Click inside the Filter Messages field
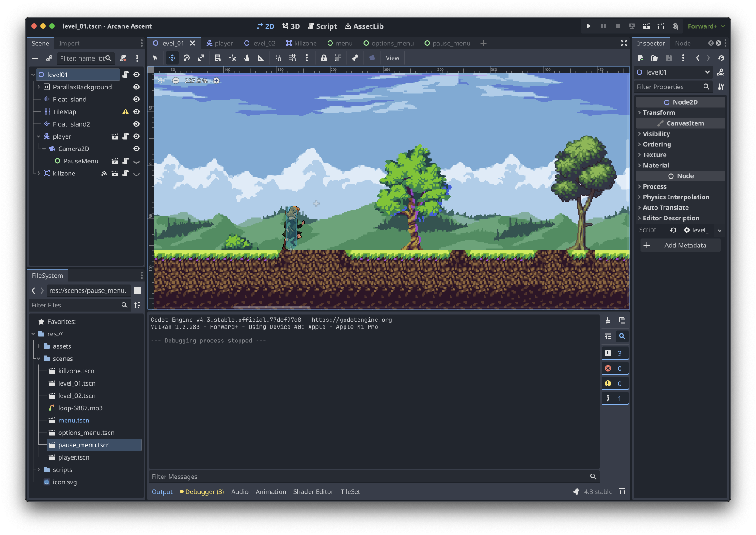This screenshot has width=756, height=535. point(314,477)
